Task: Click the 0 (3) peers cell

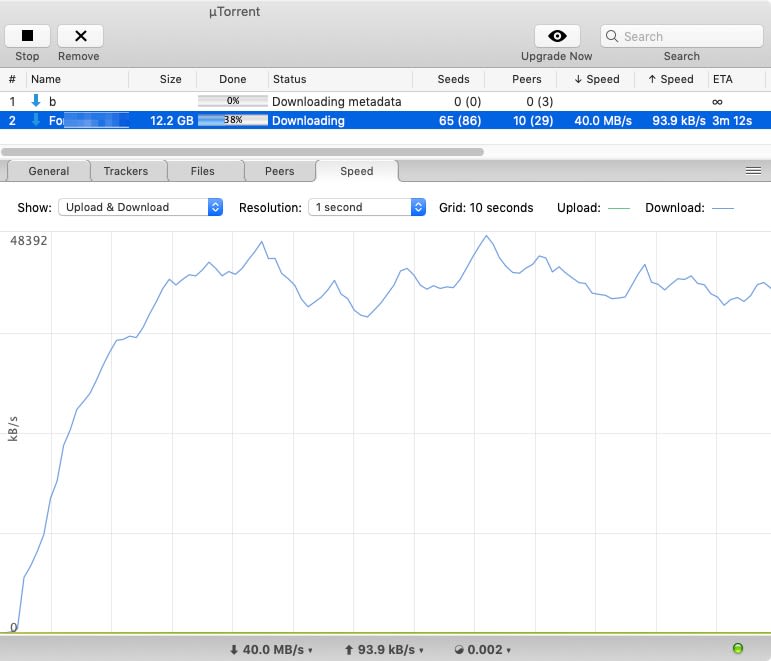Action: point(539,101)
